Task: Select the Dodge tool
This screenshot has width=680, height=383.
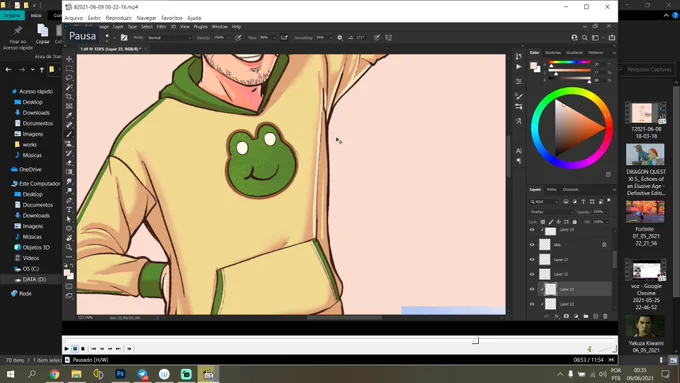Action: click(x=69, y=191)
